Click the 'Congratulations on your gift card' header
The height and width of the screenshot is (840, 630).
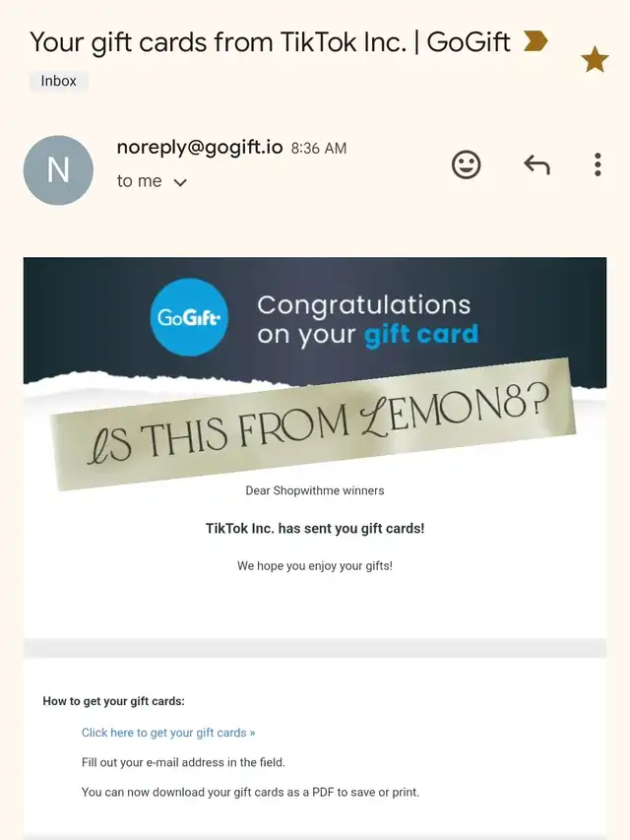(367, 320)
